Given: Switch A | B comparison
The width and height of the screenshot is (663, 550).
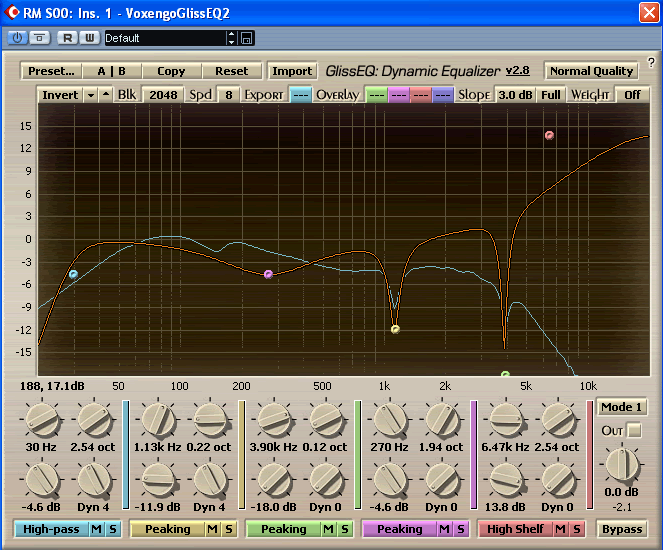Looking at the screenshot, I should (112, 71).
